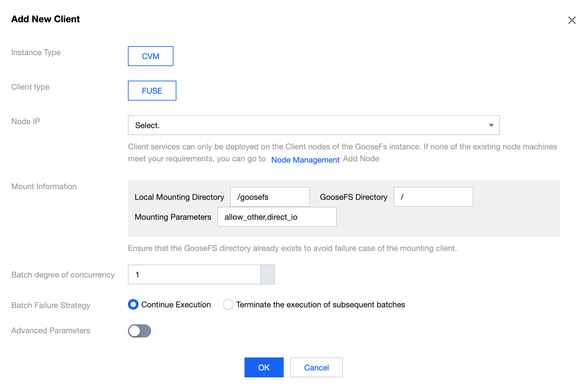This screenshot has width=588, height=387.
Task: Close the Add New Client dialog
Action: 572,20
